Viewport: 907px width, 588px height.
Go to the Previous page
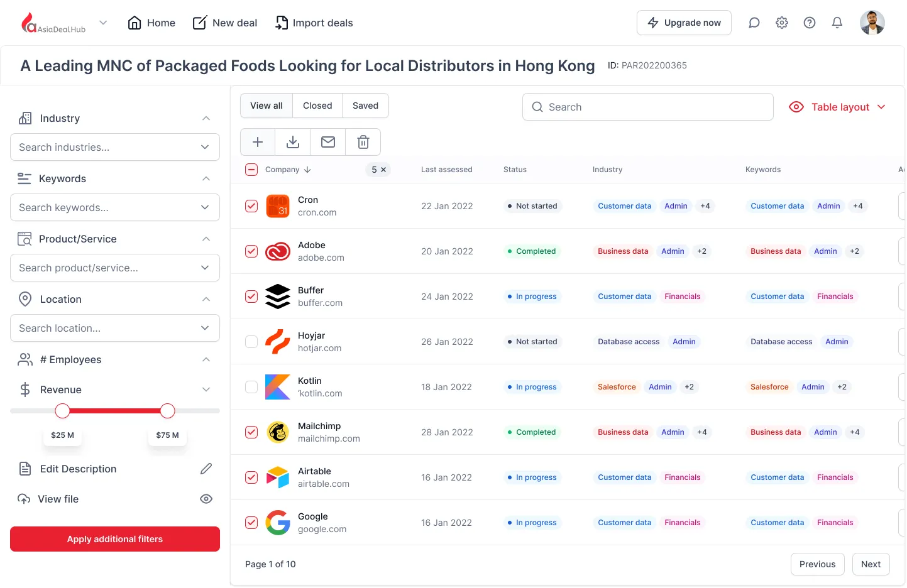pos(818,564)
